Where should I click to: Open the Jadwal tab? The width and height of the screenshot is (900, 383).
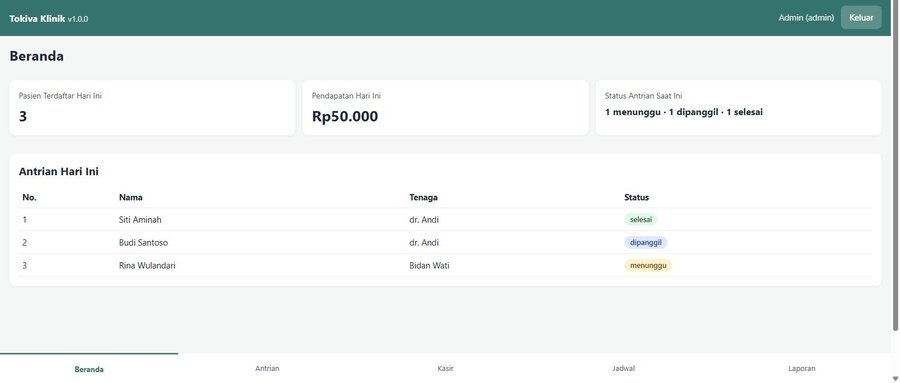pyautogui.click(x=623, y=369)
